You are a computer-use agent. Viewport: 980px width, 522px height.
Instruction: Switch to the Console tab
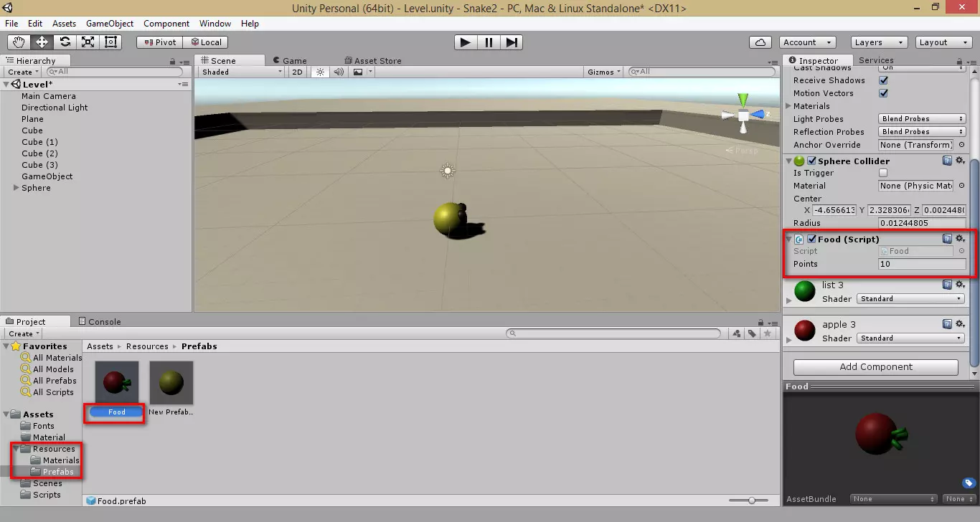click(x=104, y=321)
